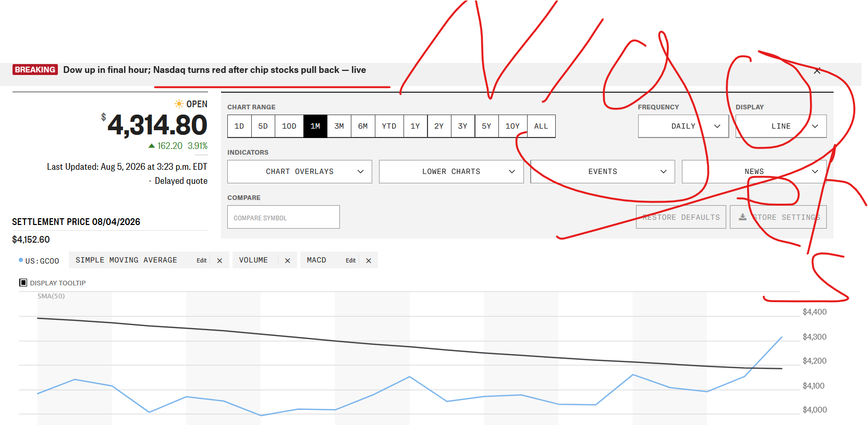Set chart range to 5Y
Screen dimensions: 868x425
[486, 126]
